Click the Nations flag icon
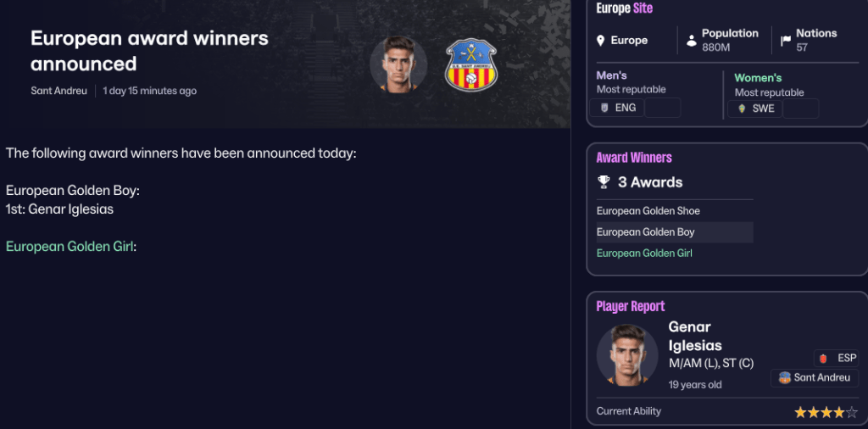The height and width of the screenshot is (429, 868). click(x=786, y=41)
